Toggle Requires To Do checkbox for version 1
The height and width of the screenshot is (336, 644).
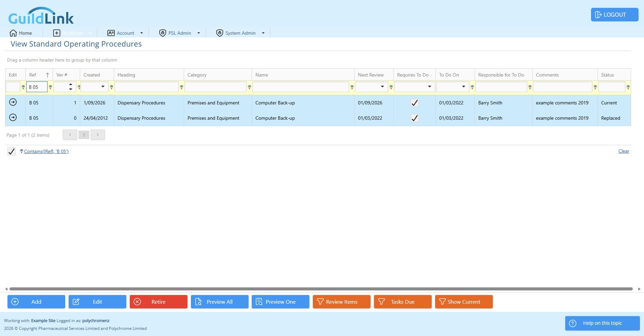point(414,103)
